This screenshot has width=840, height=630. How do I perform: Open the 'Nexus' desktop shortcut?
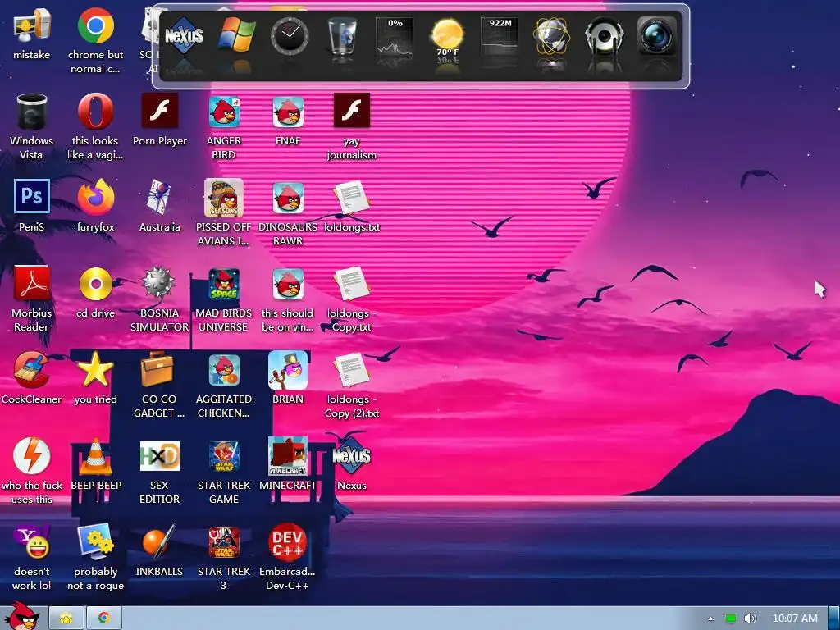click(351, 455)
